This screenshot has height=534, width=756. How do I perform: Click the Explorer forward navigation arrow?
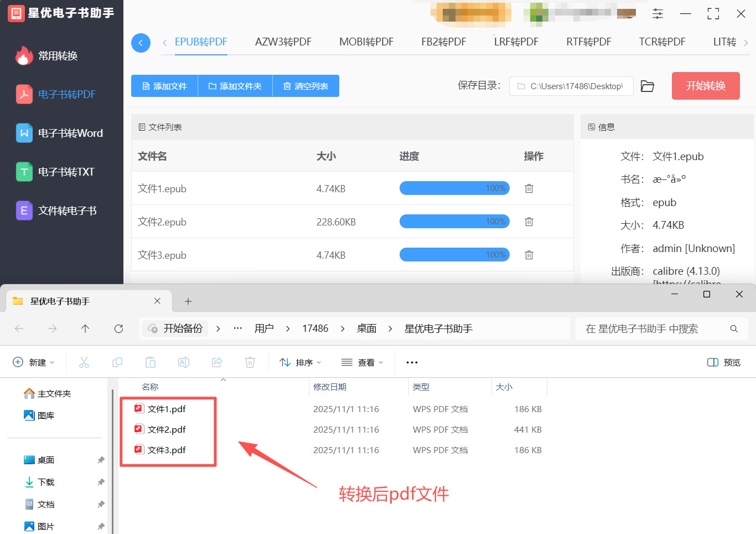coord(52,328)
